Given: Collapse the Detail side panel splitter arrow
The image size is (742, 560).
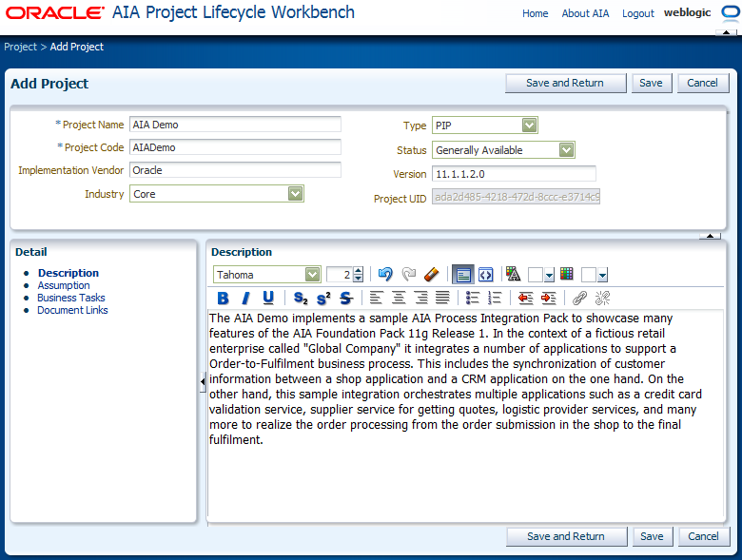Looking at the screenshot, I should pos(203,381).
